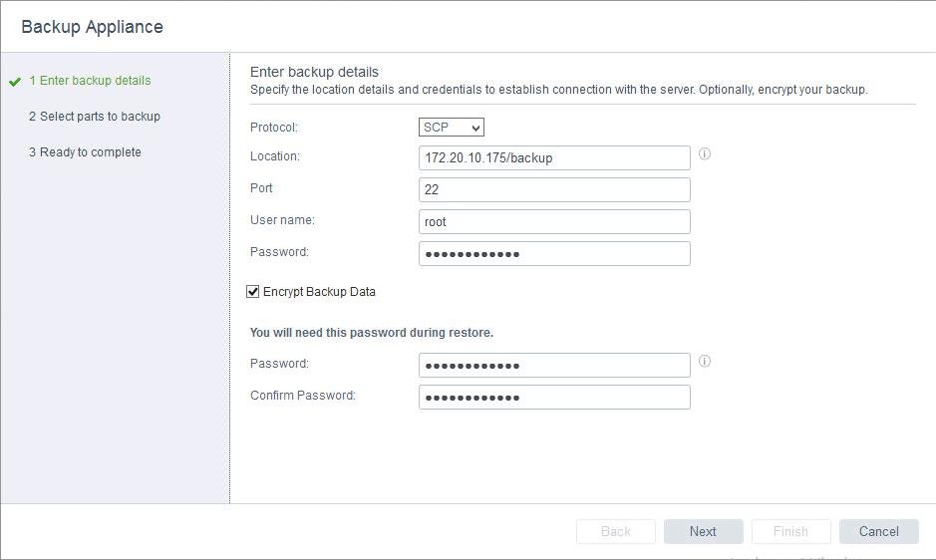Focus the Location input field
Image resolution: width=936 pixels, height=560 pixels.
(554, 158)
